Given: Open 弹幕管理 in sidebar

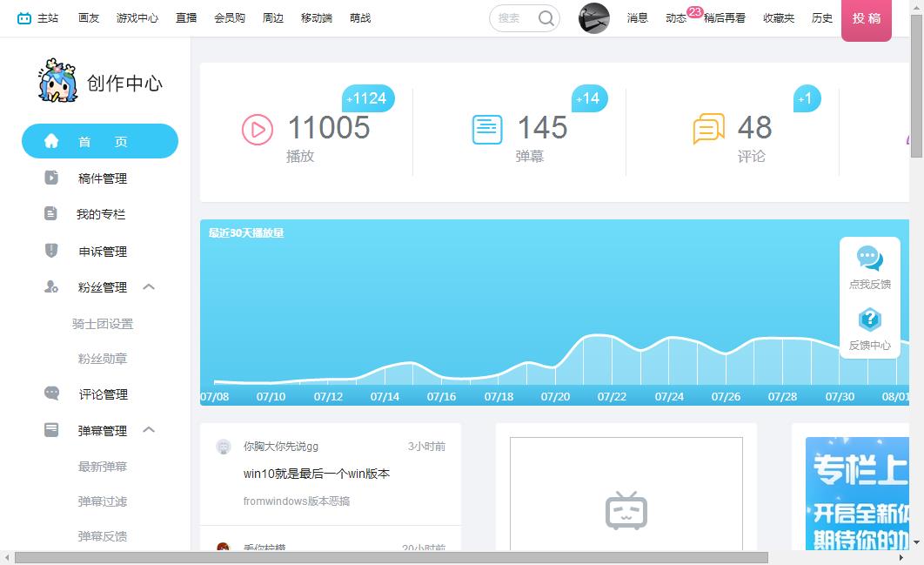Looking at the screenshot, I should 103,431.
